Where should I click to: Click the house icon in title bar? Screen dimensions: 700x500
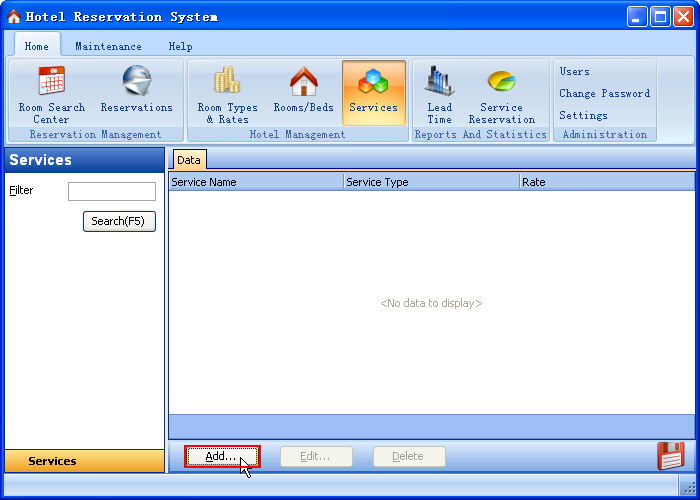[14, 17]
